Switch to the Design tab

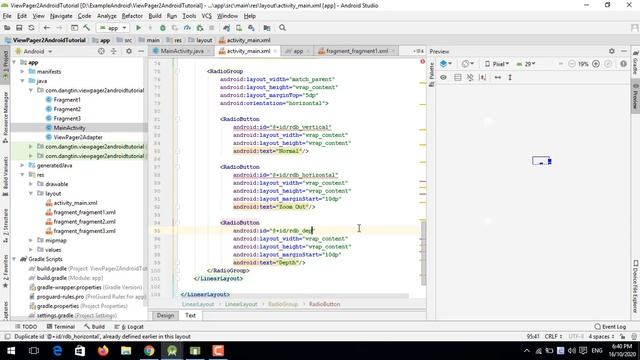165,316
